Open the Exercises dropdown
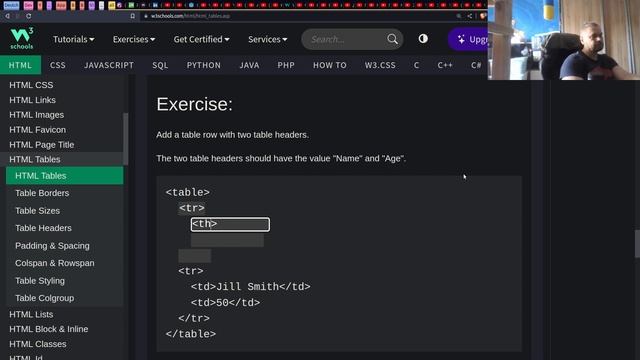Viewport: 640px width, 360px height. pyautogui.click(x=134, y=39)
